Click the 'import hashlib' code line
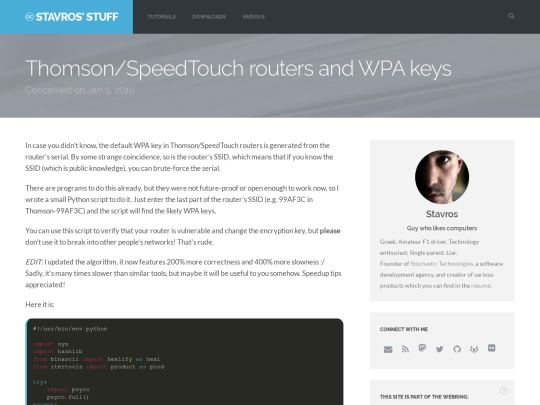This screenshot has height=405, width=540. point(58,351)
